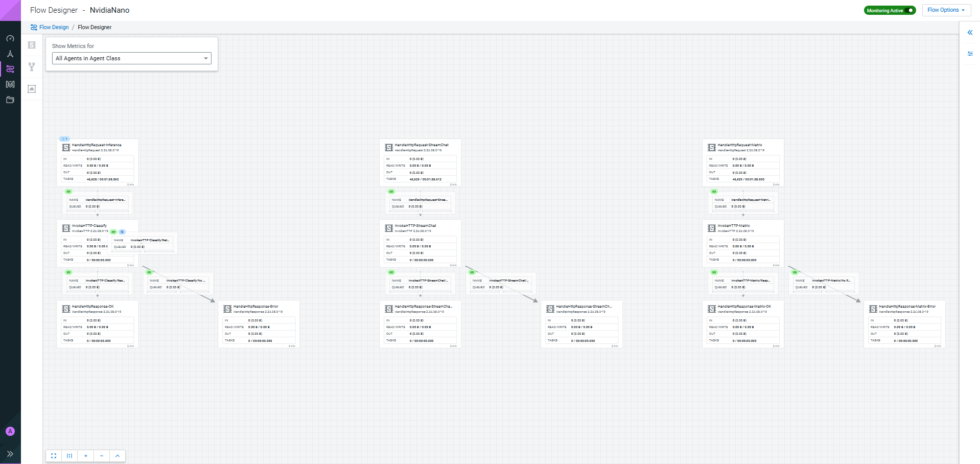Zoom in with the plus button
The width and height of the screenshot is (980, 464).
pyautogui.click(x=86, y=456)
